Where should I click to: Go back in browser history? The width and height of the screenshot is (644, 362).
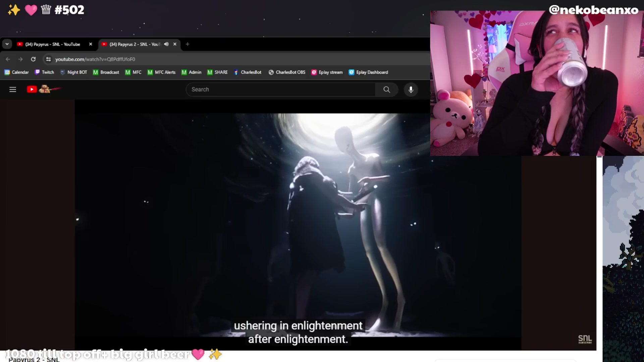tap(8, 59)
